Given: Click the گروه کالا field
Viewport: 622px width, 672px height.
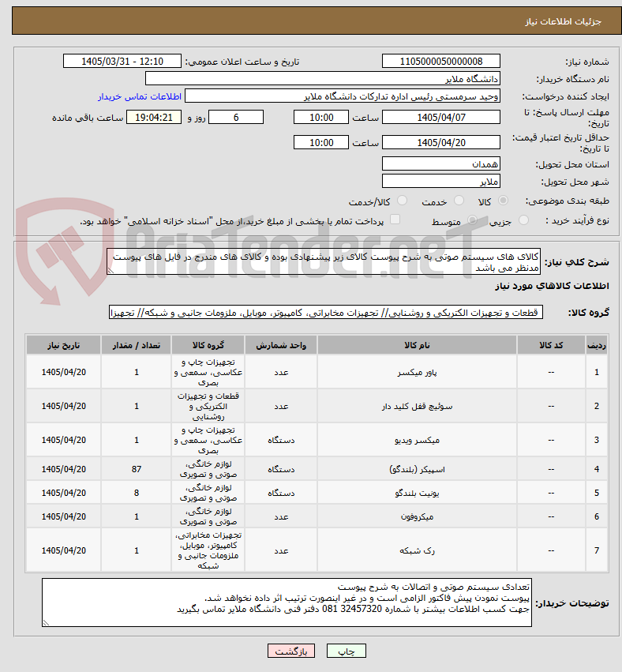Looking at the screenshot, I should pyautogui.click(x=326, y=313).
